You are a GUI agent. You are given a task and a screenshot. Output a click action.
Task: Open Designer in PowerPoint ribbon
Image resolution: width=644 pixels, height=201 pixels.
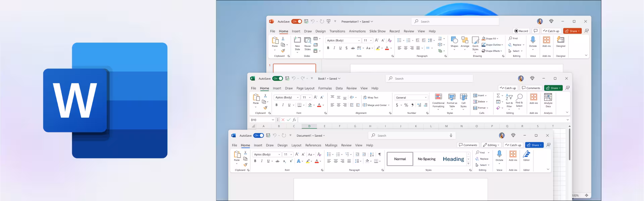[561, 42]
